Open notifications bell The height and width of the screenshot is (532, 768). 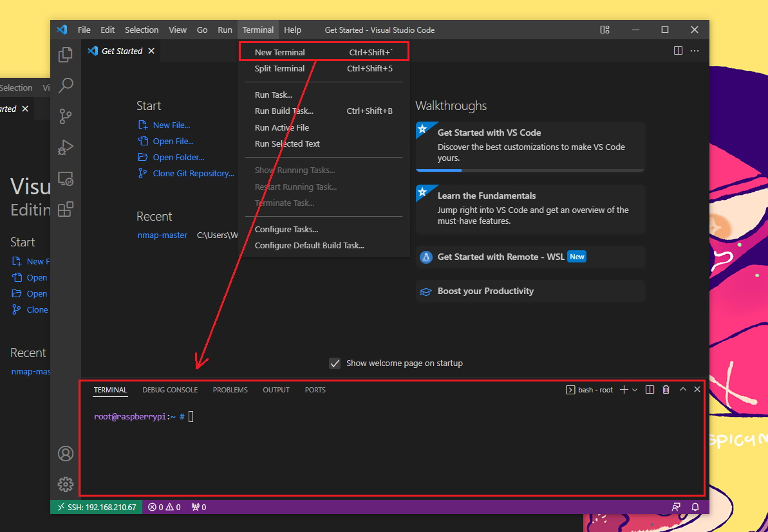pos(695,507)
